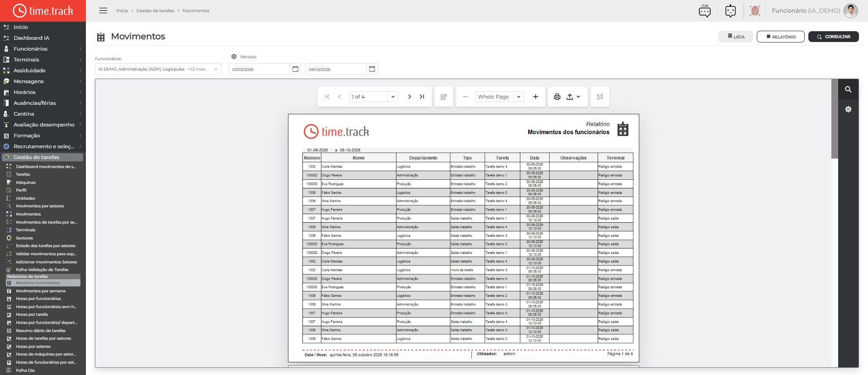This screenshot has width=868, height=375.
Task: Click the report viewer vertical scrollbar
Action: (x=835, y=119)
